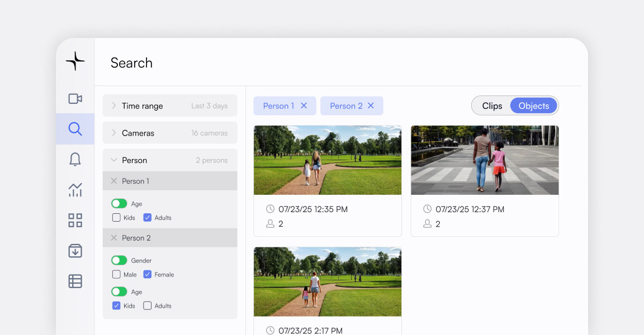Check the Kids checkbox under Person 1
The width and height of the screenshot is (644, 335).
point(116,217)
